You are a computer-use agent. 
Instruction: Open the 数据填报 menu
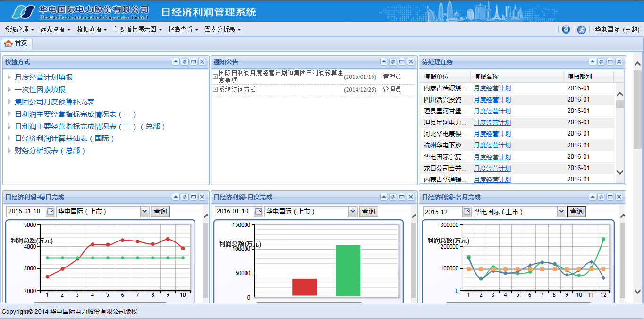pos(92,29)
